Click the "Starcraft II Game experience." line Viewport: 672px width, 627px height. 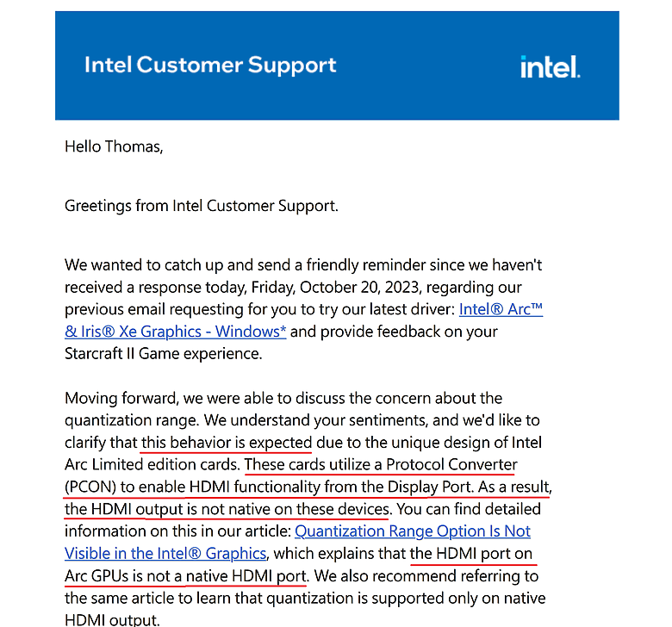164,354
